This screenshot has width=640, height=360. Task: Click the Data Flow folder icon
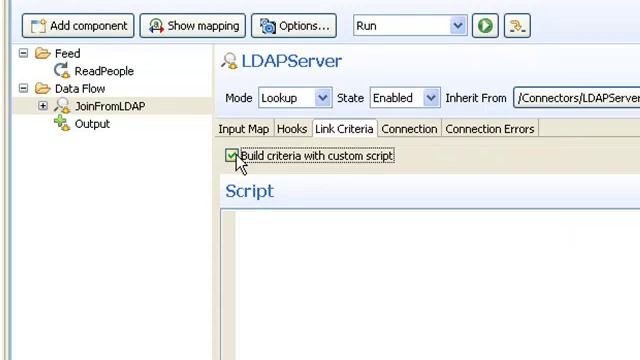pos(42,88)
